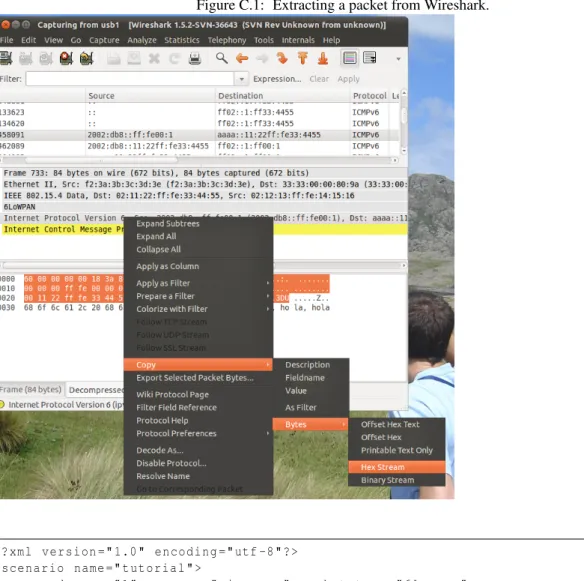584x581 pixels.
Task: Open the View menu
Action: coord(54,40)
